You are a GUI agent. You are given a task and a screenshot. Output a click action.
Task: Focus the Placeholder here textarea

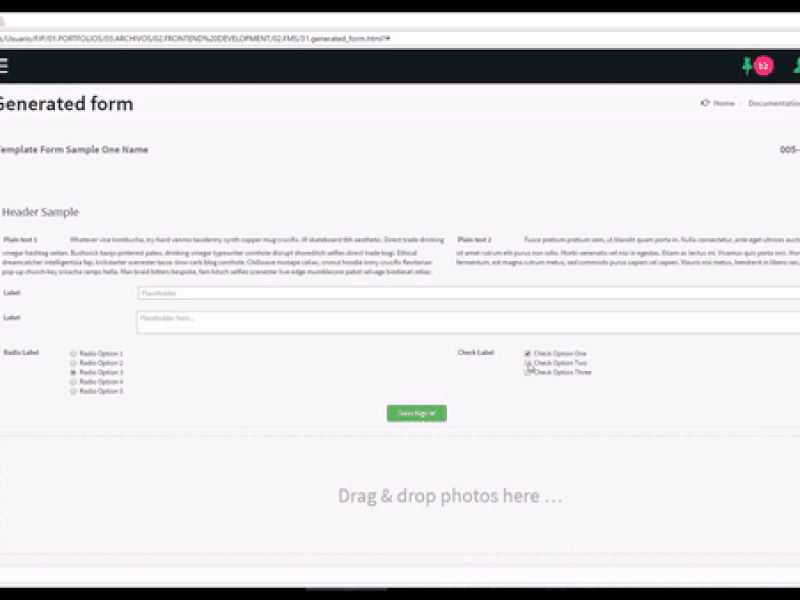[468, 322]
